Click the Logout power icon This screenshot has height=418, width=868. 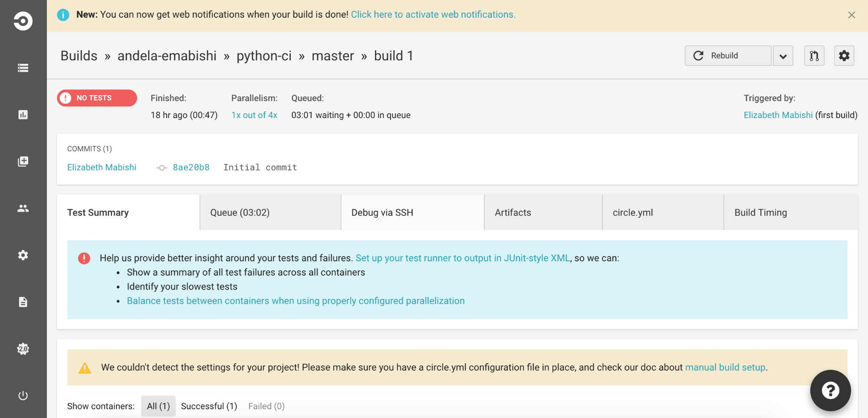coord(23,395)
